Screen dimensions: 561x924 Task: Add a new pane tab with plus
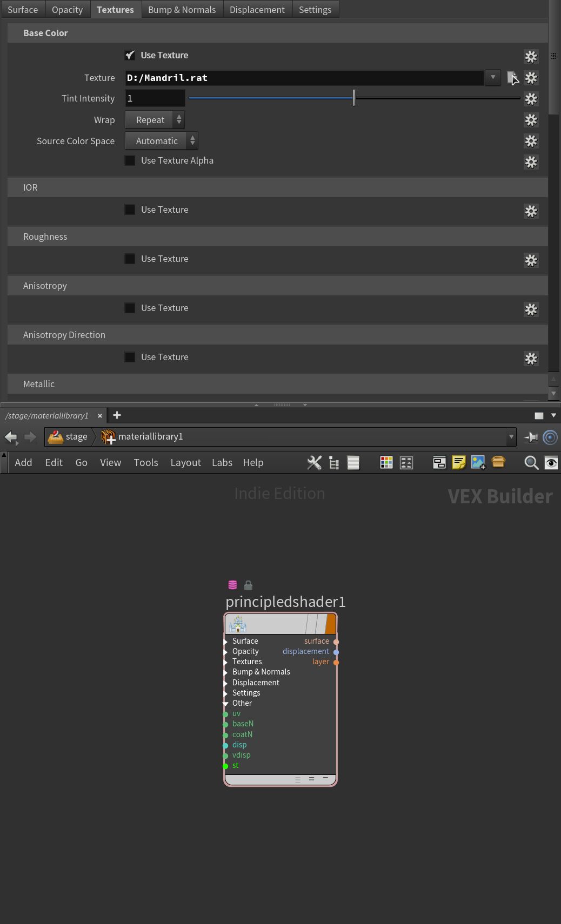click(117, 415)
